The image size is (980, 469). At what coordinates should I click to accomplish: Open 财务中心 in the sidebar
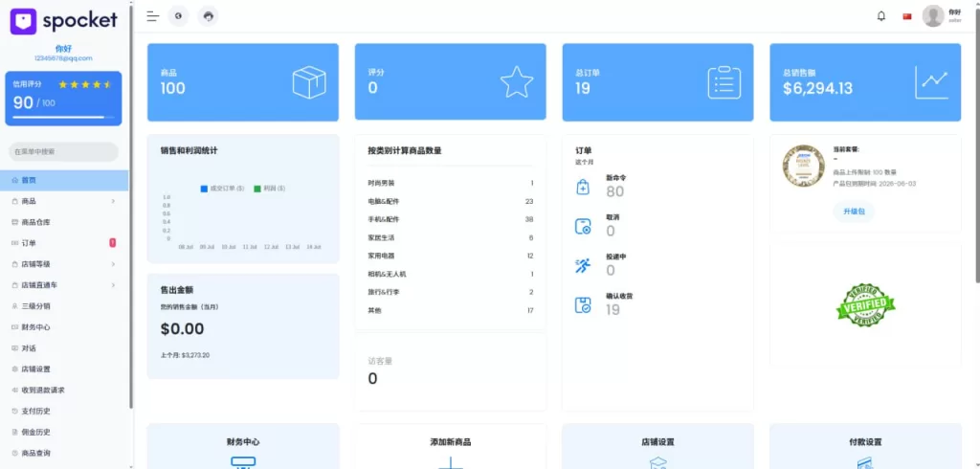point(64,327)
